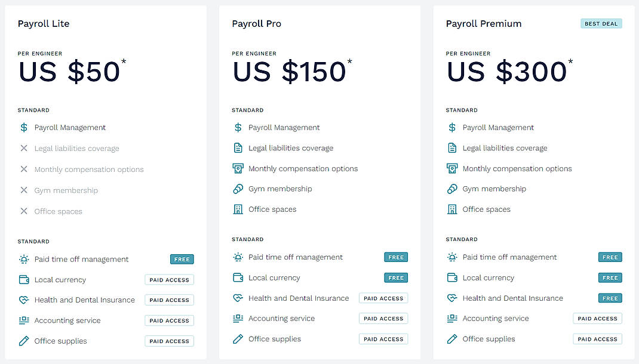Click the asterisk next to US $150 price
The image size is (639, 364).
[350, 61]
